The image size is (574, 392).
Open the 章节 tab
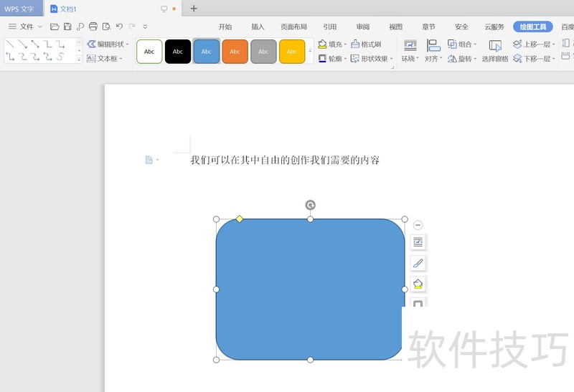pyautogui.click(x=428, y=27)
